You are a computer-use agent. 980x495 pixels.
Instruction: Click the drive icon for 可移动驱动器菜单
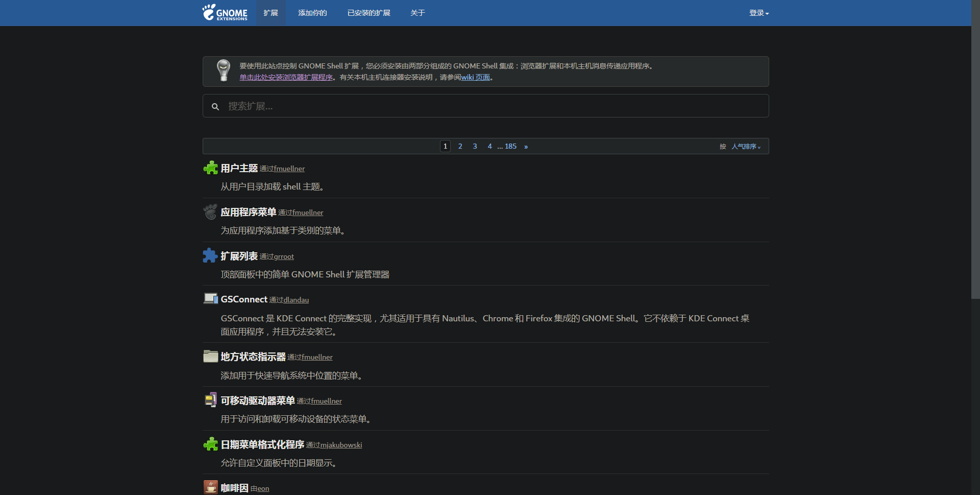[x=210, y=400]
